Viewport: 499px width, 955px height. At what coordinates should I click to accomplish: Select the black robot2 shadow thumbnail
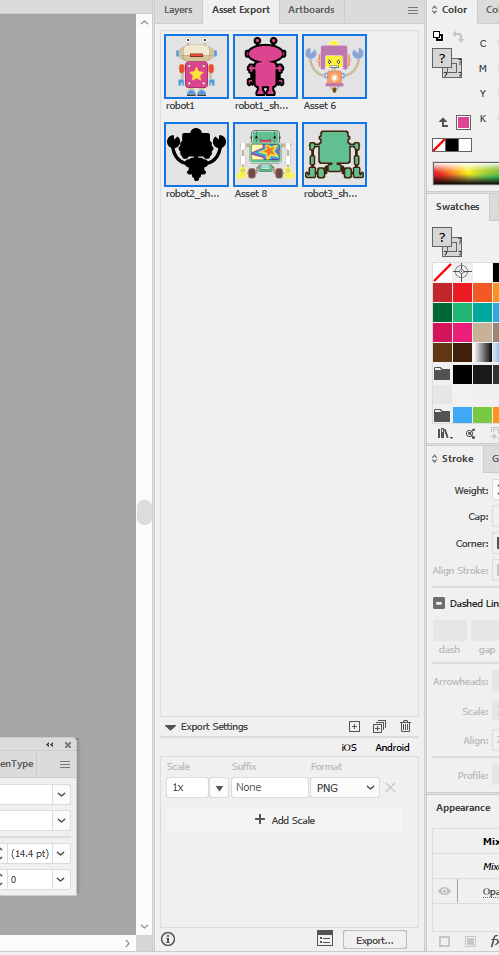click(196, 154)
